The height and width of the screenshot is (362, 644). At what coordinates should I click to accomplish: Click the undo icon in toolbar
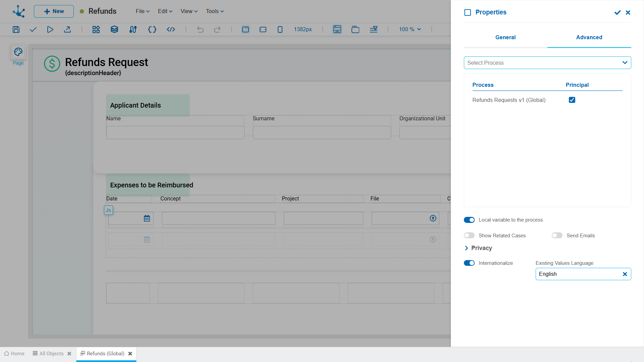click(200, 29)
